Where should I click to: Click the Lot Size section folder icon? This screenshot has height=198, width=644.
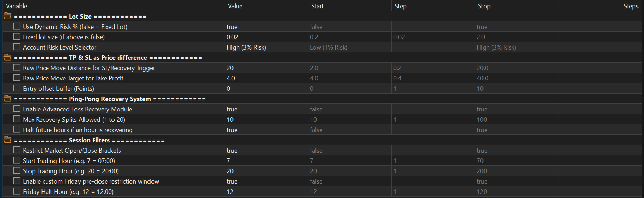[8, 16]
